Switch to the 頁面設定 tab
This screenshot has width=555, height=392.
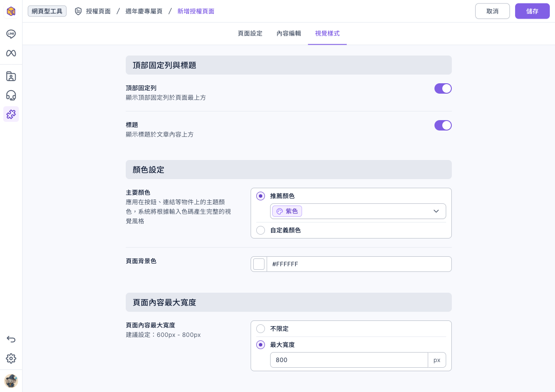pos(250,33)
